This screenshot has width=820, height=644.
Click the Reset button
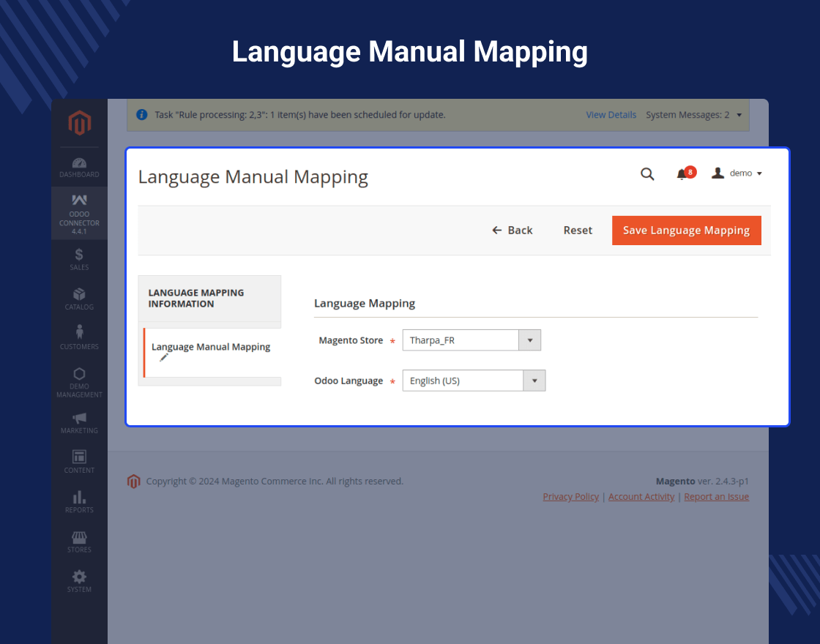point(578,231)
